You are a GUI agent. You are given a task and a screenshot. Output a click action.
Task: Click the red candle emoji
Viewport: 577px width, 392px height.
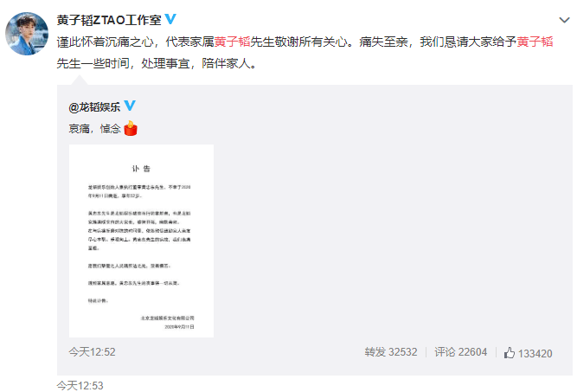(131, 128)
